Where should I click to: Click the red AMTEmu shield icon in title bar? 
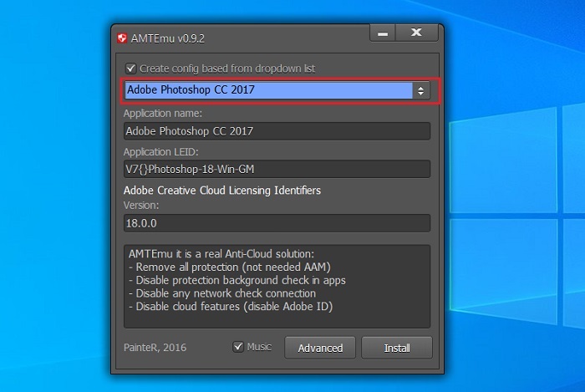[122, 38]
